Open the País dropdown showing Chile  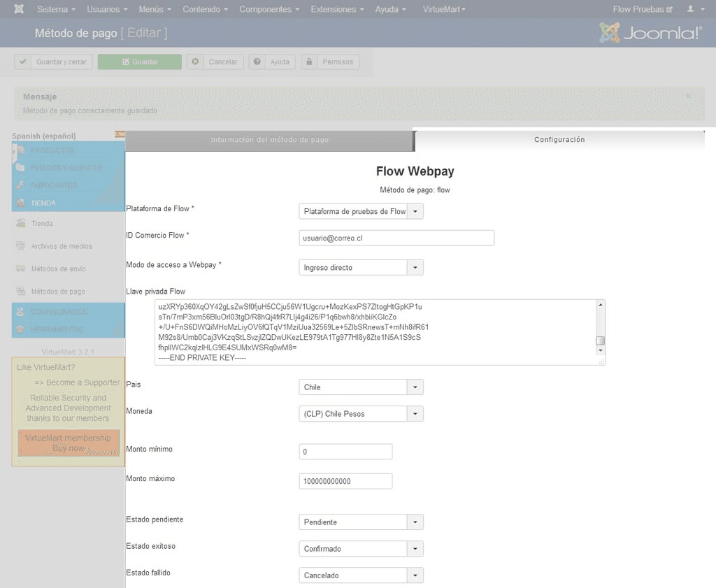pos(361,387)
